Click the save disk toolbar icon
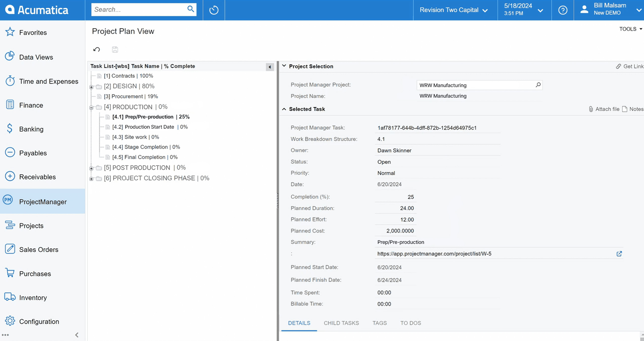Screen dimensions: 644x341 (x=115, y=50)
